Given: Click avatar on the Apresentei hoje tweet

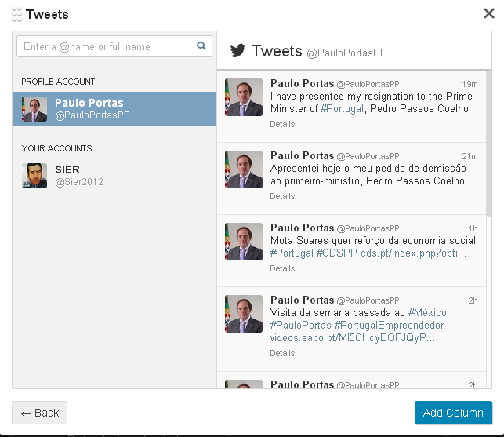Looking at the screenshot, I should point(244,169).
